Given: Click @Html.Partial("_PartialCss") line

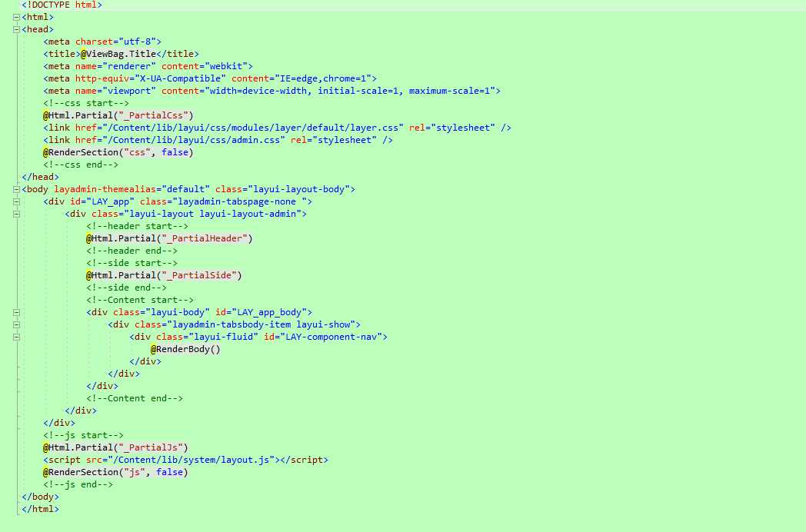Looking at the screenshot, I should [x=118, y=115].
